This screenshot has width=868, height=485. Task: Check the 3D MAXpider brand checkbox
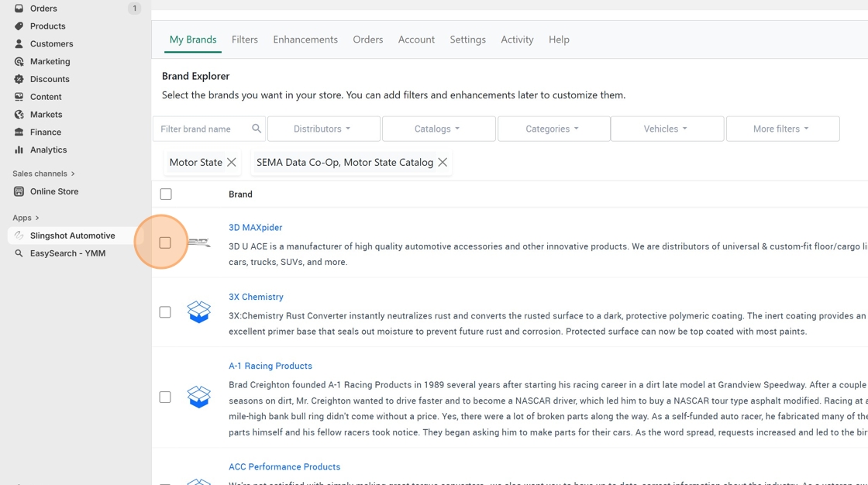coord(165,242)
